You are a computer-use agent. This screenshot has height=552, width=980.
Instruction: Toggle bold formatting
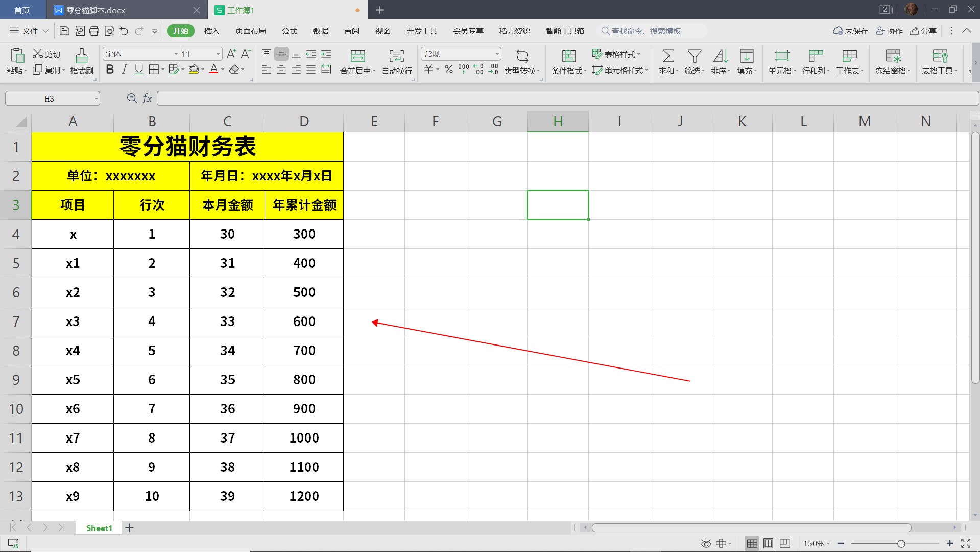110,70
